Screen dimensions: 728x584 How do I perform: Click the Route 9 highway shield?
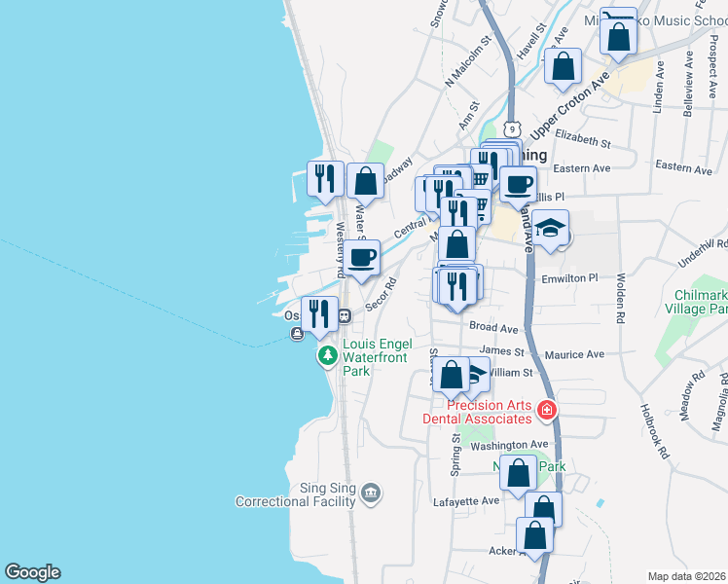pyautogui.click(x=512, y=129)
